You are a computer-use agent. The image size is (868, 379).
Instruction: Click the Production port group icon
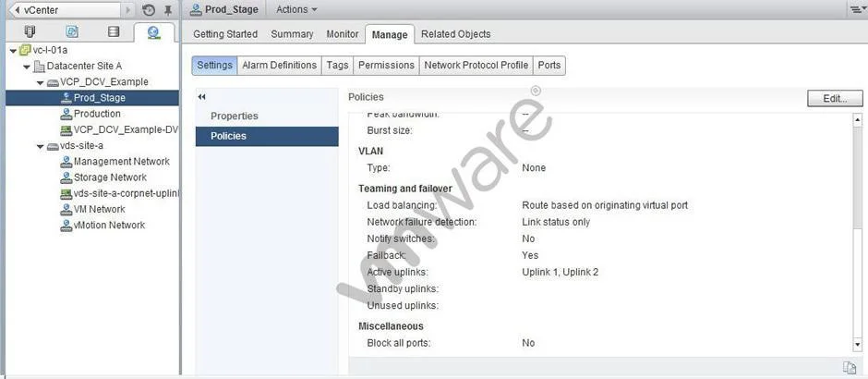(x=66, y=114)
